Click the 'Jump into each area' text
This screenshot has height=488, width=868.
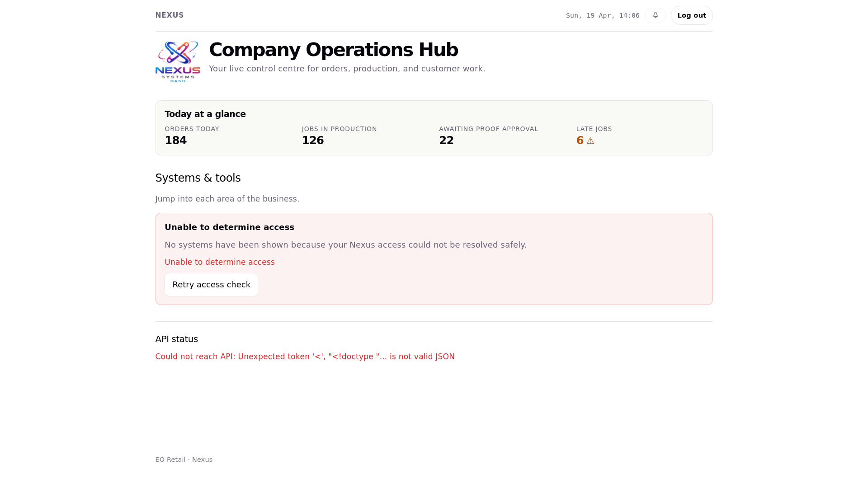227,199
